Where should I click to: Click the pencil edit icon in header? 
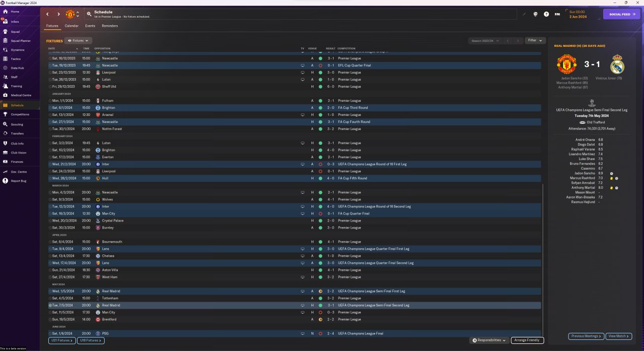[x=524, y=14]
